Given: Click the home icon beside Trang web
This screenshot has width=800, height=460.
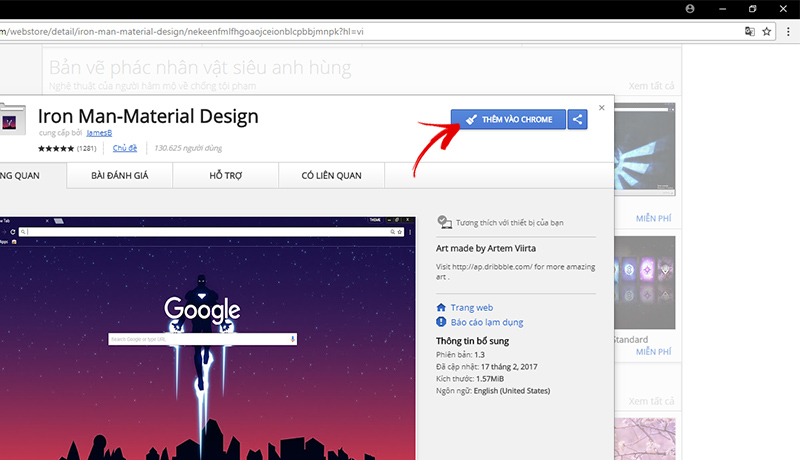Looking at the screenshot, I should pos(441,307).
